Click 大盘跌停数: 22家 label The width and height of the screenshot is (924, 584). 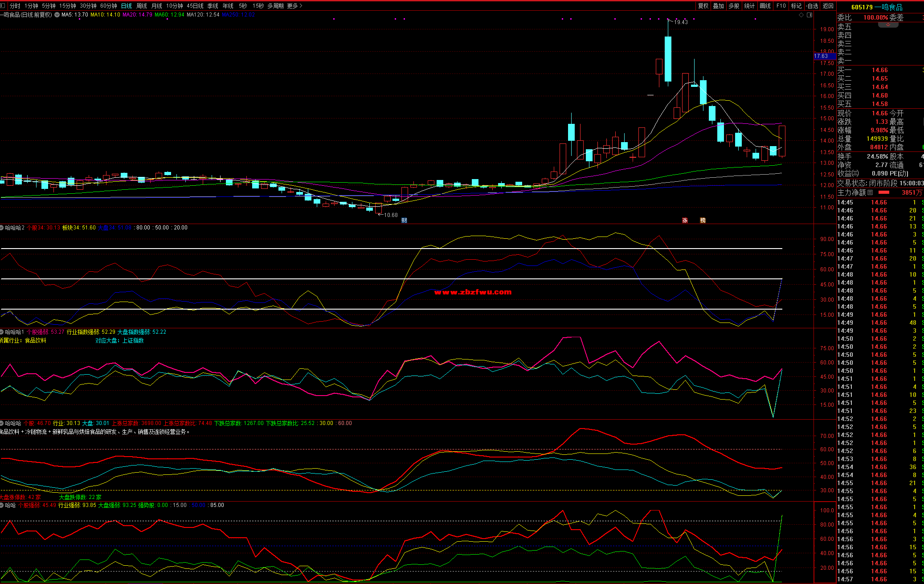[80, 497]
